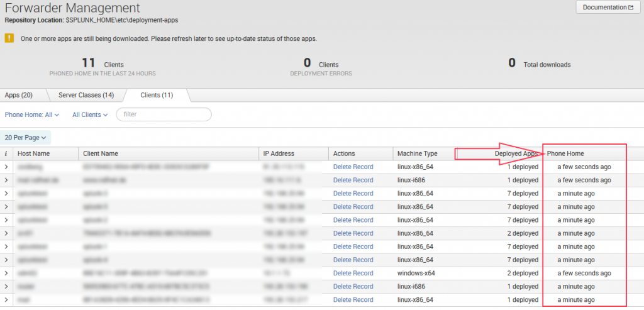
Task: Sort by IP Address column header
Action: coord(279,153)
